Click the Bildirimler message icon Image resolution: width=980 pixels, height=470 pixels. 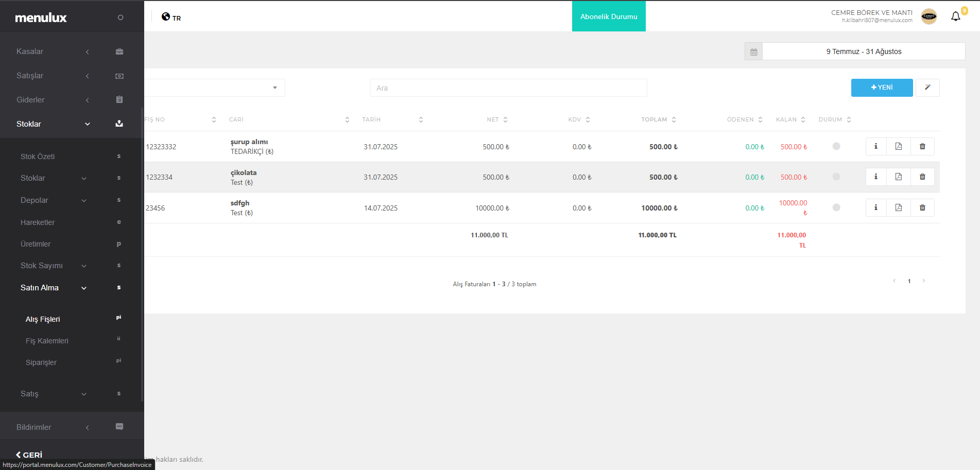[119, 427]
